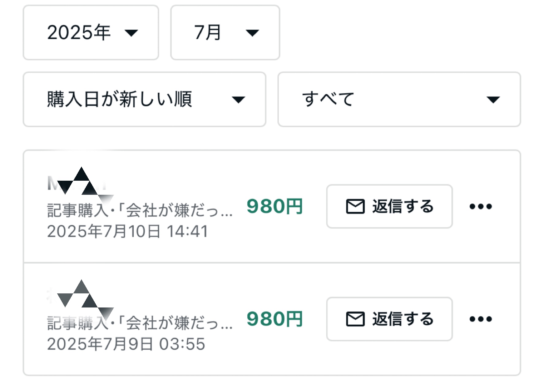This screenshot has height=392, width=543.
Task: Open the すべて filter dropdown
Action: click(x=399, y=99)
